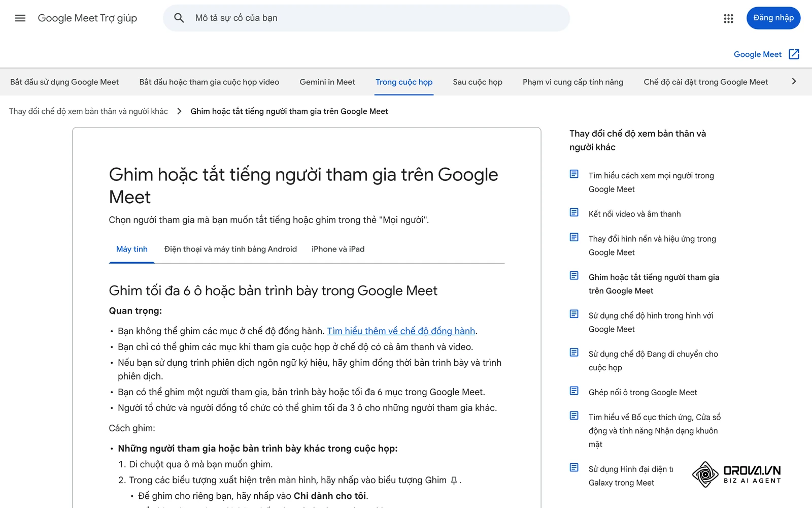Click the search magnifier icon
The height and width of the screenshot is (508, 812).
[x=179, y=18]
